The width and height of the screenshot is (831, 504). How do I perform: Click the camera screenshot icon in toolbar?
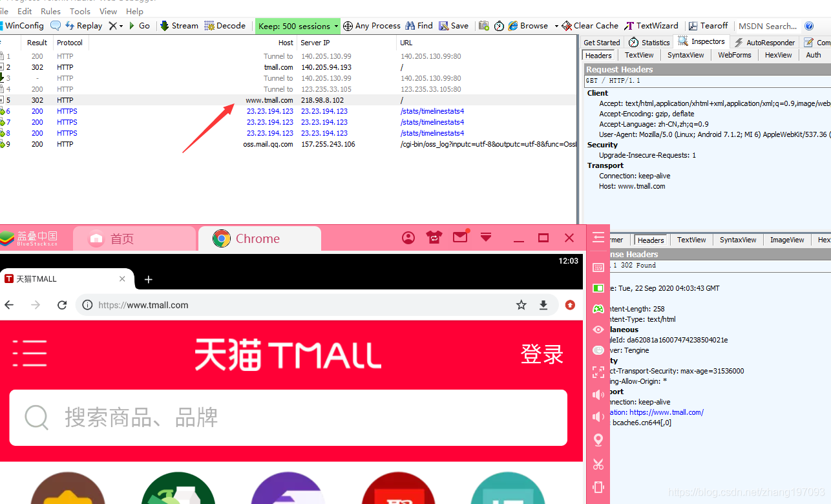tap(483, 26)
